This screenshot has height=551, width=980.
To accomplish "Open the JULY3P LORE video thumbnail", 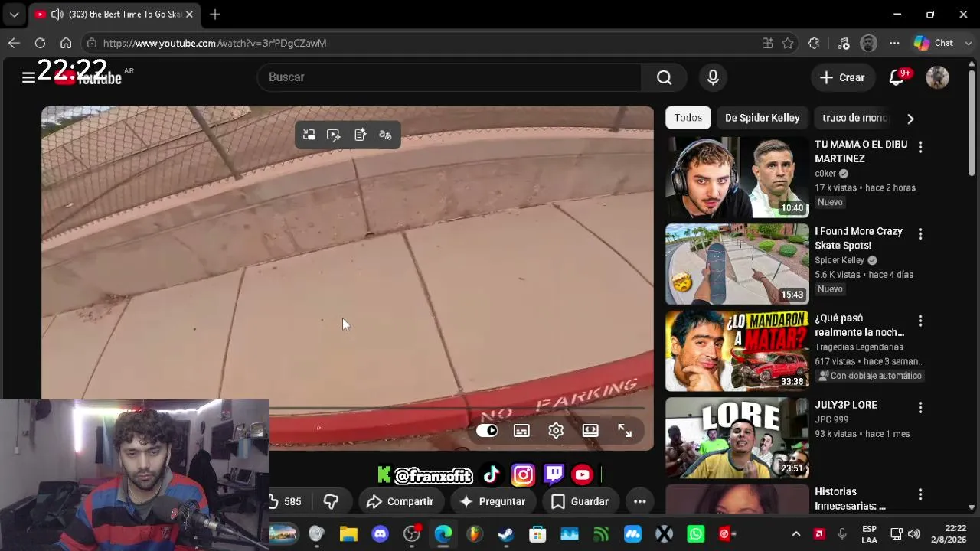I will point(737,438).
